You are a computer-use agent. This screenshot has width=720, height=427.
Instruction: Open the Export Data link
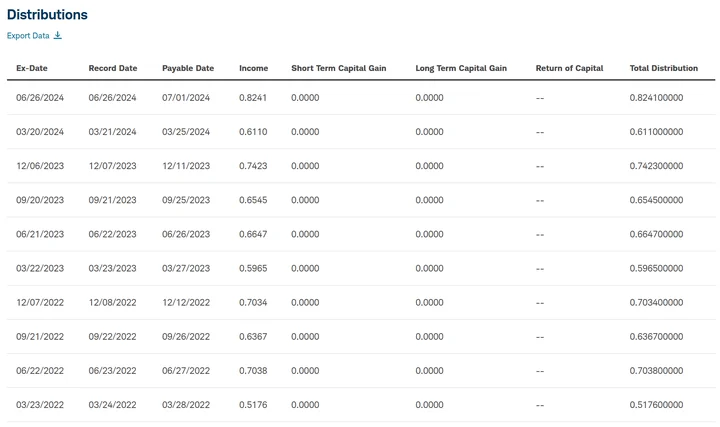(28, 36)
